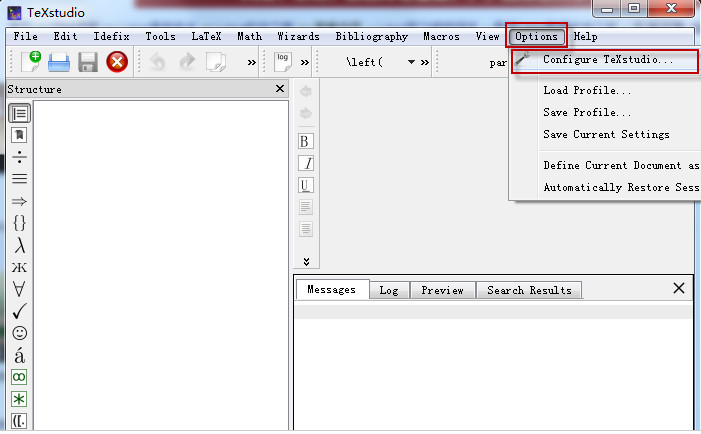Open the Edit menu

(x=65, y=36)
